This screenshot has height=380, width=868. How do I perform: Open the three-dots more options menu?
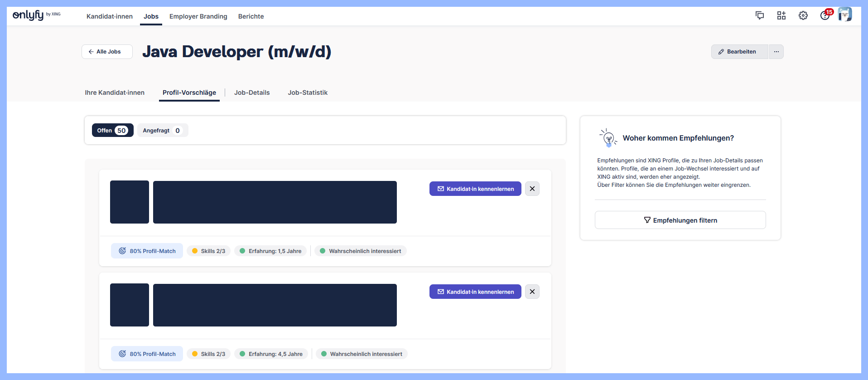776,52
